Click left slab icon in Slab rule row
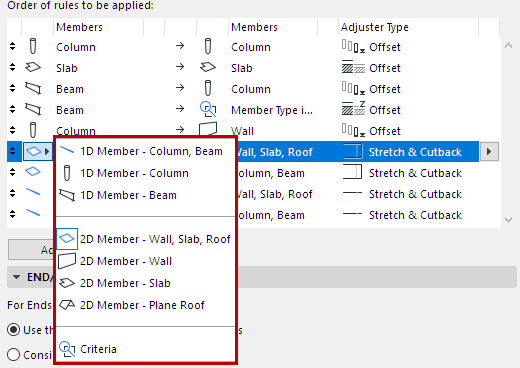Image resolution: width=520 pixels, height=368 pixels. (33, 67)
